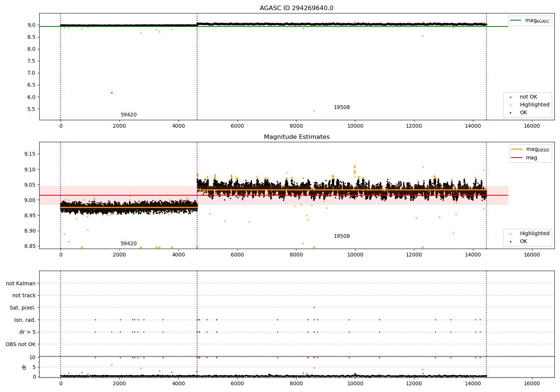Click the 'not track' axis label
The image size is (560, 392).
point(24,295)
